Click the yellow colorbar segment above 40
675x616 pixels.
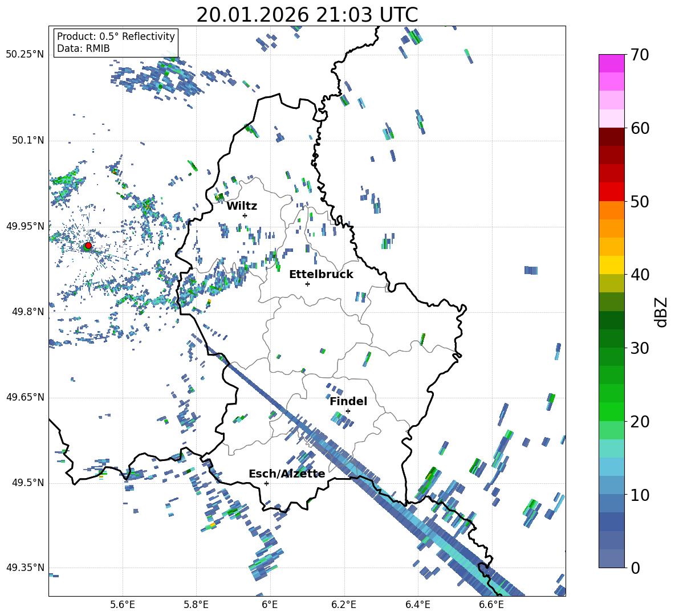(x=611, y=265)
